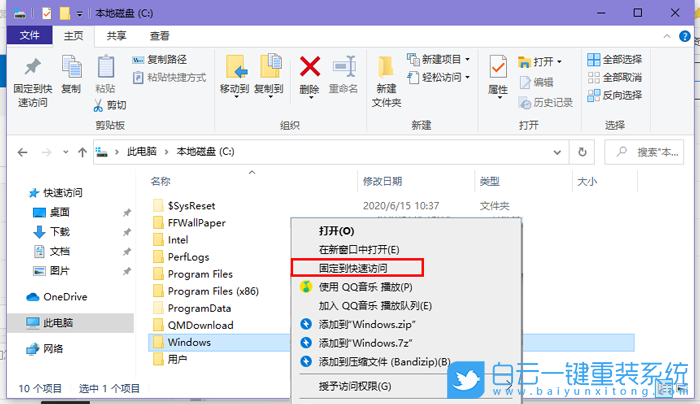
Task: Click the Refresh button
Action: (x=582, y=152)
